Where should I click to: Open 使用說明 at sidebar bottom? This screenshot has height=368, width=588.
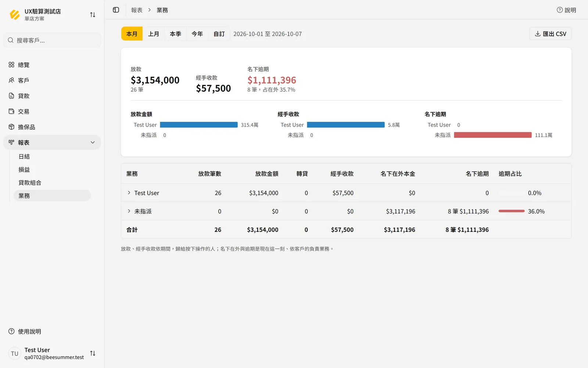[52, 331]
